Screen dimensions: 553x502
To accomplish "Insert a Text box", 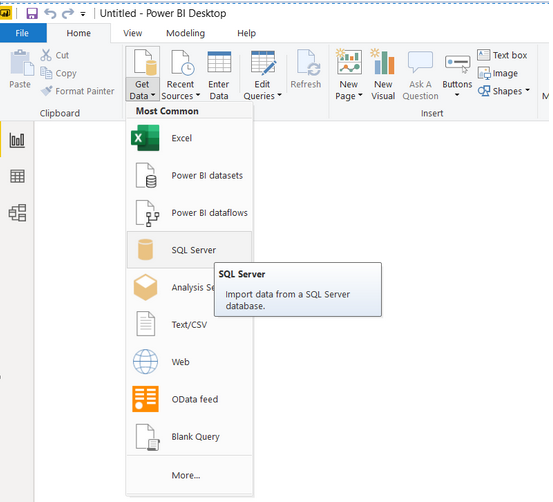I will (x=503, y=55).
